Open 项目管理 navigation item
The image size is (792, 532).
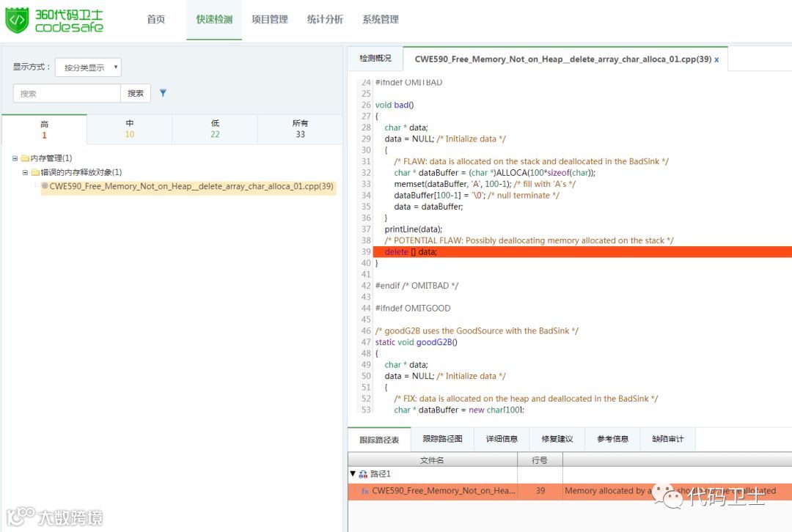pos(270,20)
